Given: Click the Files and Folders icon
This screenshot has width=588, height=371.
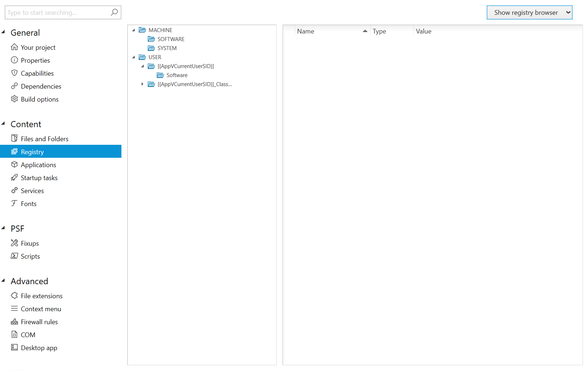Looking at the screenshot, I should click(14, 138).
